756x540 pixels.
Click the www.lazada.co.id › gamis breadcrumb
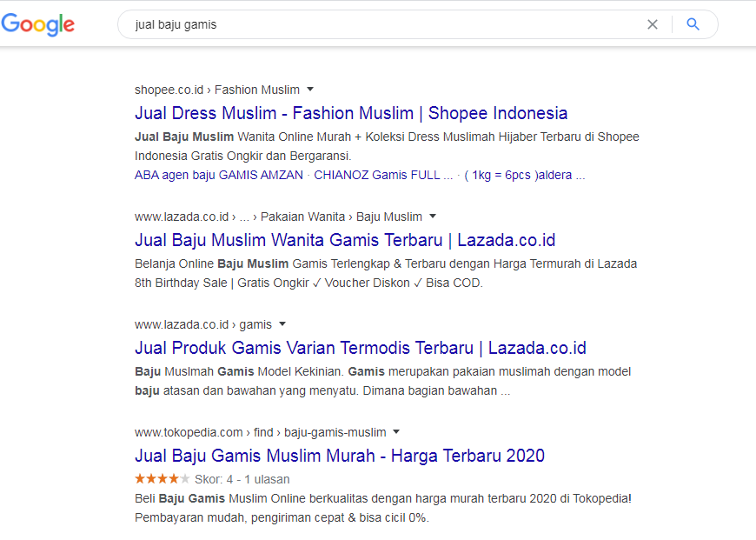(x=203, y=324)
